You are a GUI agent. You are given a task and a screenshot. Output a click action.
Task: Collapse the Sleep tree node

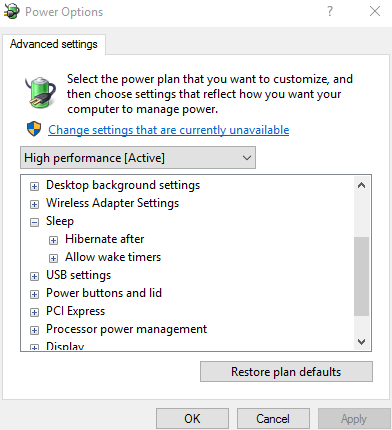(34, 222)
